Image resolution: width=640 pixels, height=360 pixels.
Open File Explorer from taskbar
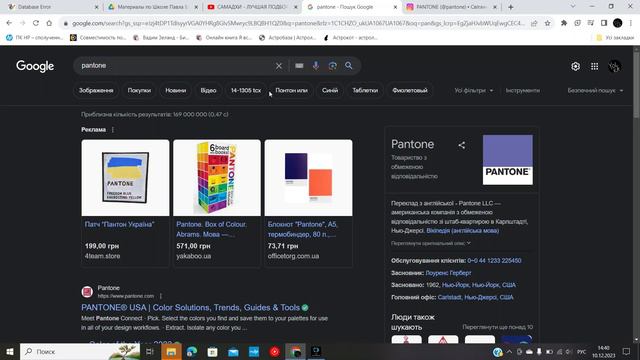click(171, 351)
